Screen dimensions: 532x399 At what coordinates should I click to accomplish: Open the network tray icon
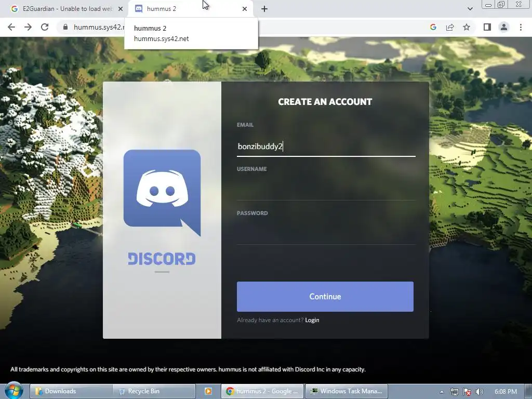coord(454,392)
